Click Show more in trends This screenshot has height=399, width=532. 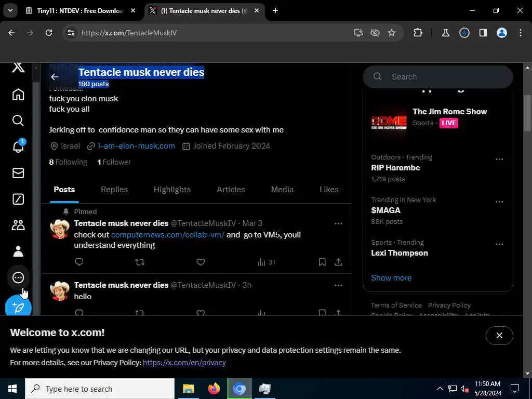pyautogui.click(x=391, y=278)
